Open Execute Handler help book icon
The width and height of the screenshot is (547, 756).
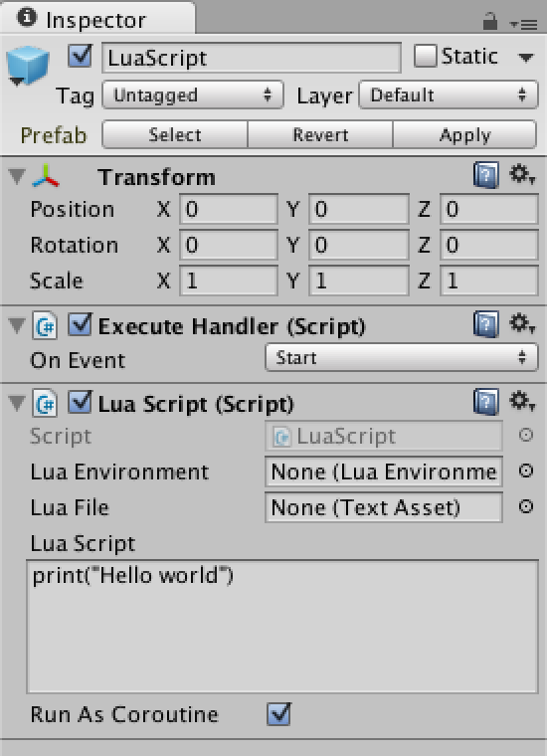[485, 324]
